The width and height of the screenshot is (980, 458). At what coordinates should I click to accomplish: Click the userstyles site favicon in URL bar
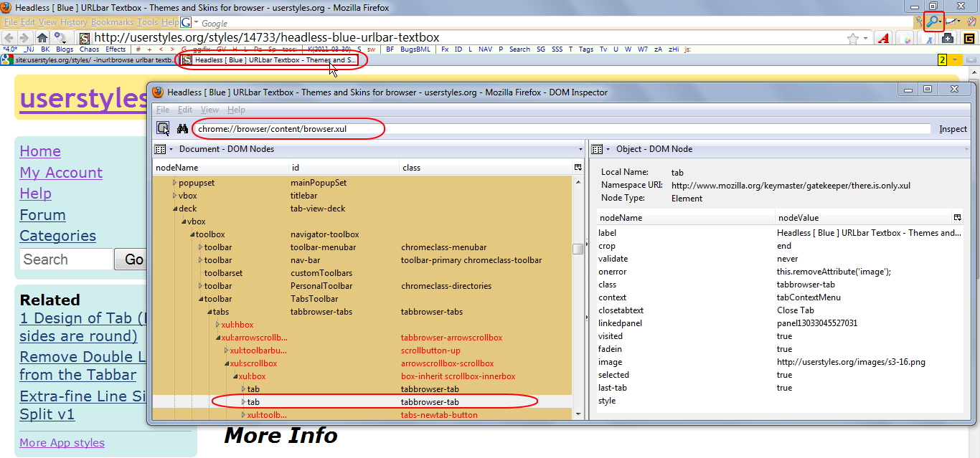click(84, 38)
